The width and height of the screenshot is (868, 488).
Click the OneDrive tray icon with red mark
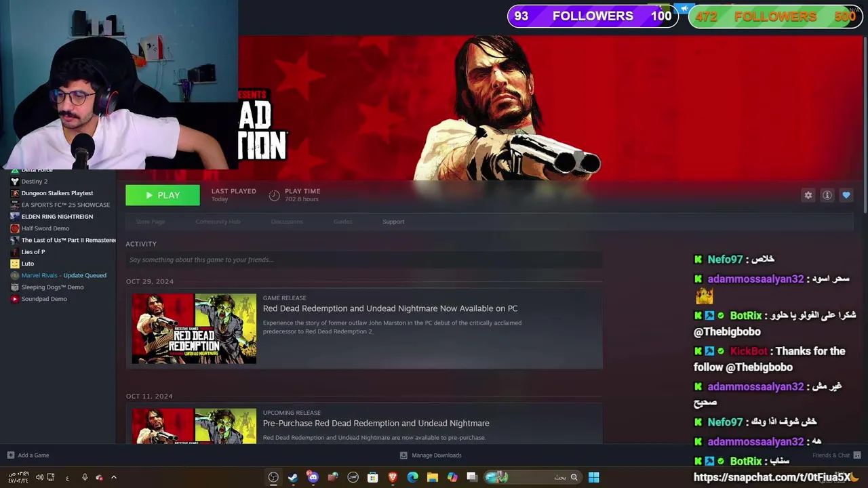(99, 477)
